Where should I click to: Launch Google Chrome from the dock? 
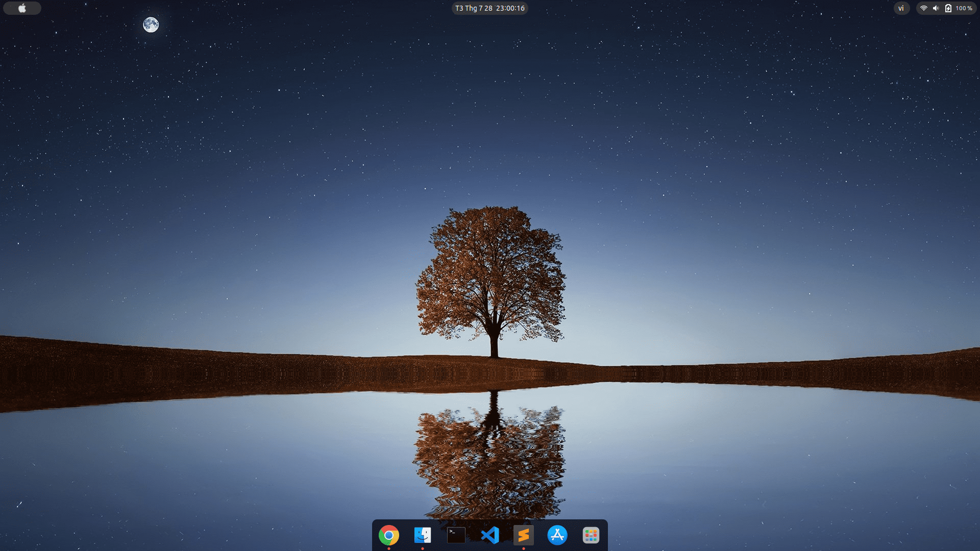(x=388, y=535)
